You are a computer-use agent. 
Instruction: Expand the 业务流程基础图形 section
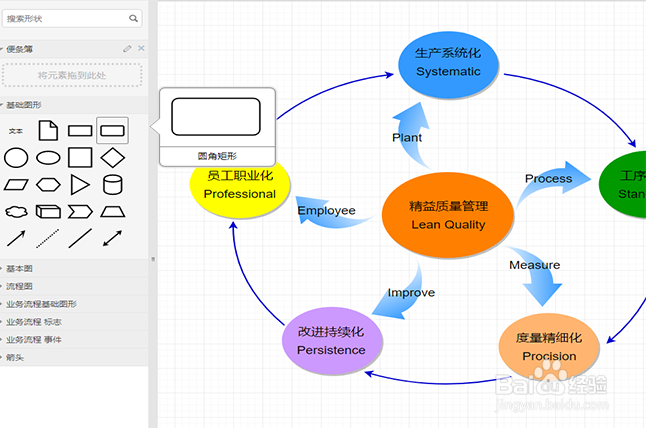coord(74,304)
